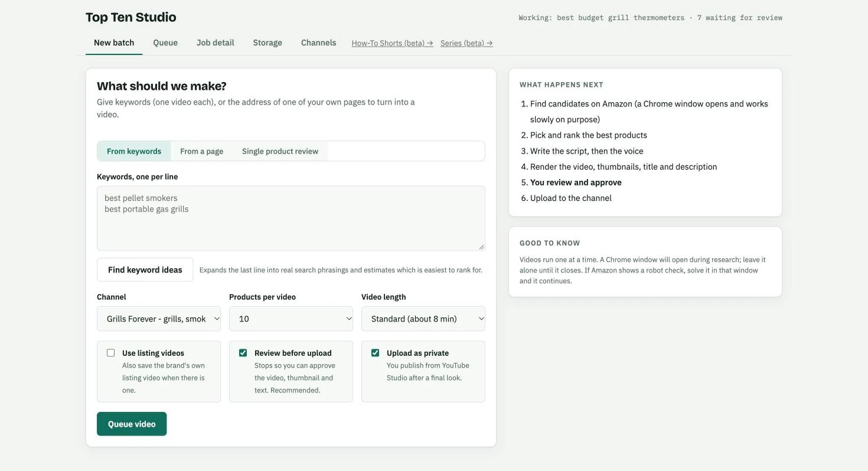Click the 'What should we make?' heading

(162, 86)
